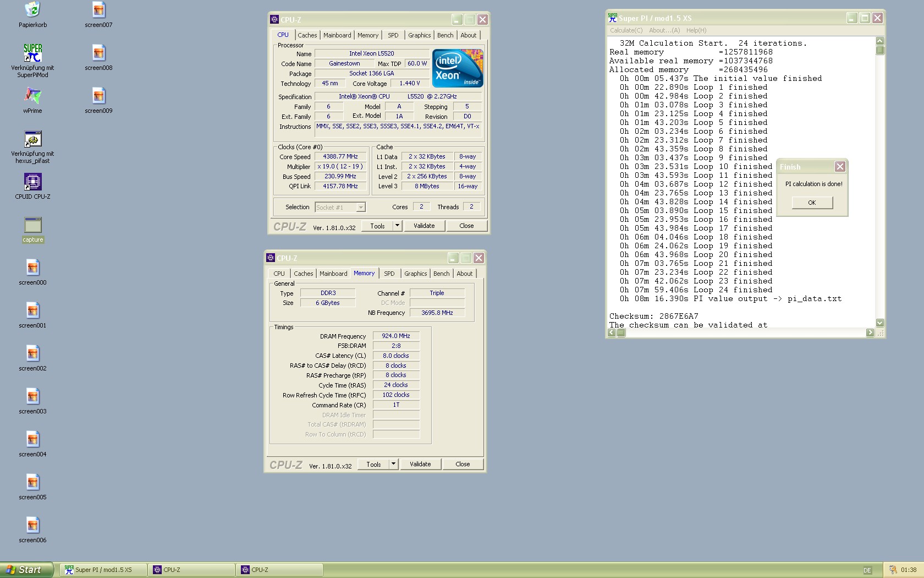Click horizontal scrollbar left arrow in Super PI
924x578 pixels.
(x=612, y=332)
